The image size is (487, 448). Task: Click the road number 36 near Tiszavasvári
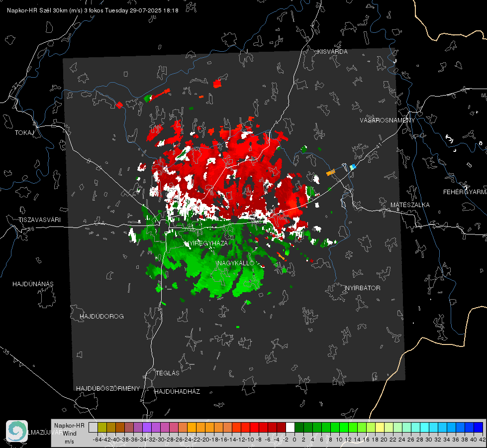pyautogui.click(x=31, y=229)
